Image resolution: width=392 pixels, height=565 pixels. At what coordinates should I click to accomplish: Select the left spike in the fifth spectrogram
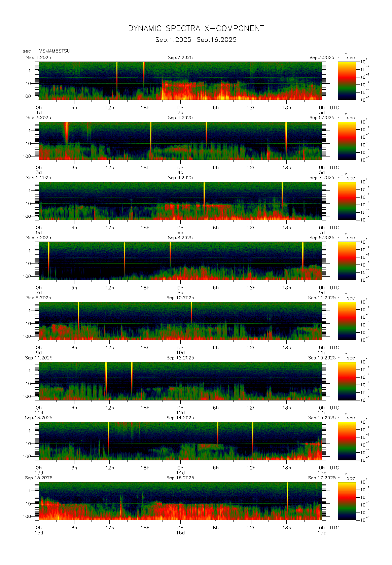(78, 313)
